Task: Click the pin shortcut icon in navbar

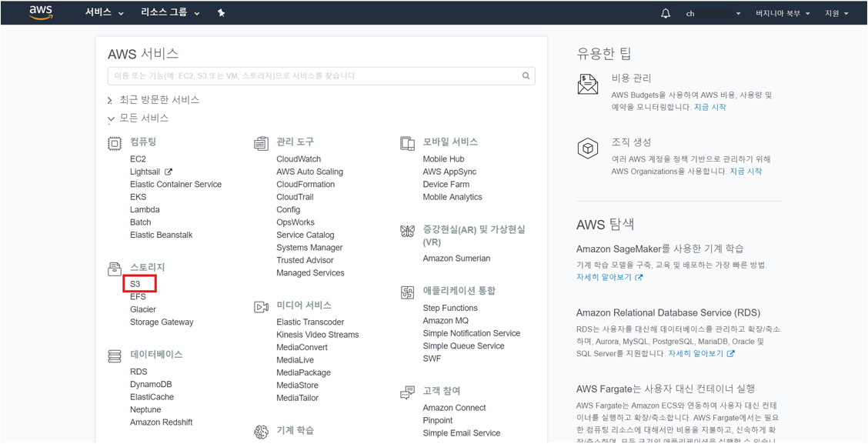Action: pos(221,13)
